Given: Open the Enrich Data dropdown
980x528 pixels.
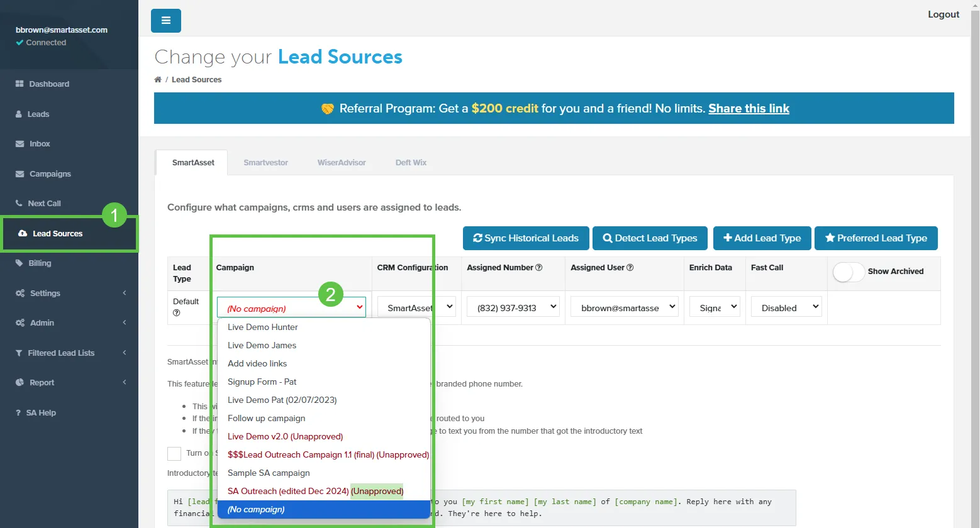Looking at the screenshot, I should pos(715,307).
